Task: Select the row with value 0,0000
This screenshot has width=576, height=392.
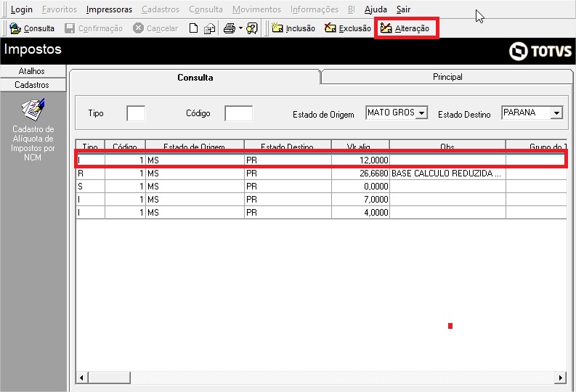Action: click(321, 187)
